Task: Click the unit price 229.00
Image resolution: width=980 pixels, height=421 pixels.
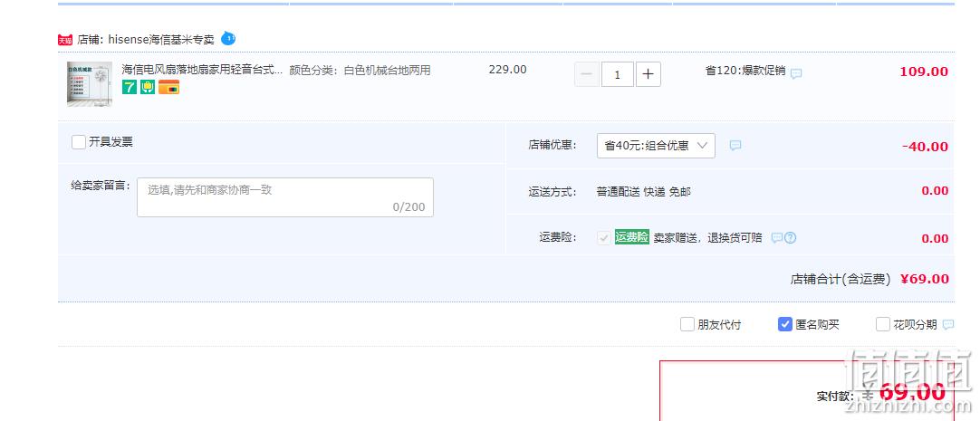Action: pyautogui.click(x=507, y=70)
